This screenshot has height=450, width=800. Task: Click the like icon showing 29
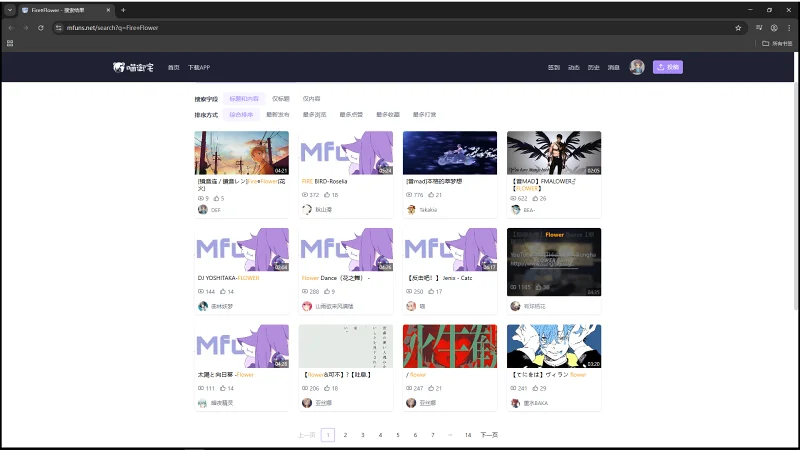point(535,388)
